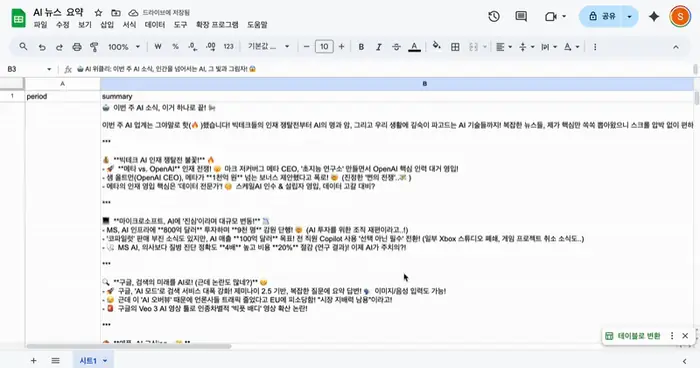Viewport: 700px width, 368px height.
Task: Check the cloud saved status icon
Action: click(133, 13)
